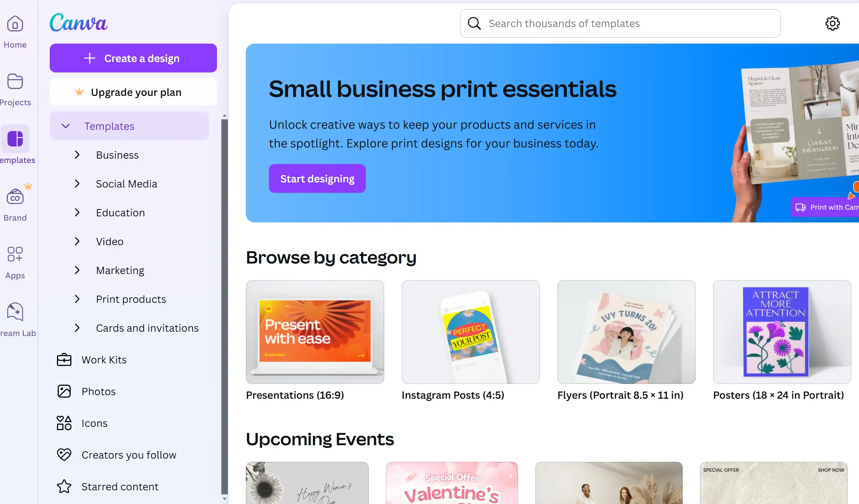The width and height of the screenshot is (859, 504).
Task: Expand the Business templates category
Action: pos(77,155)
